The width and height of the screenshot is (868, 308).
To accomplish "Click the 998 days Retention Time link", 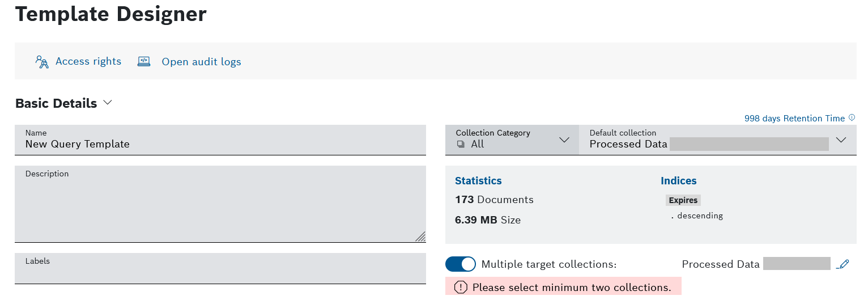I will tap(794, 119).
